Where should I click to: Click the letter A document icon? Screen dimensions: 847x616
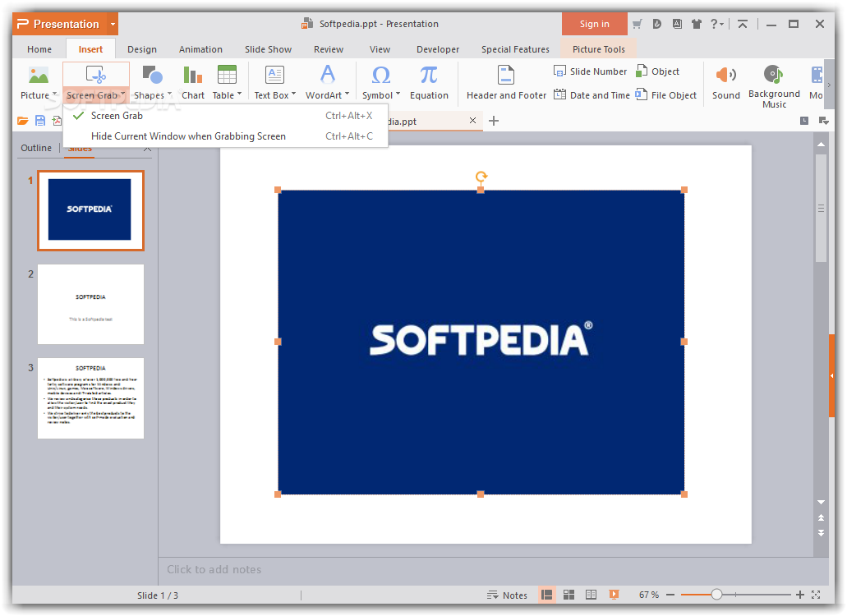click(x=677, y=24)
